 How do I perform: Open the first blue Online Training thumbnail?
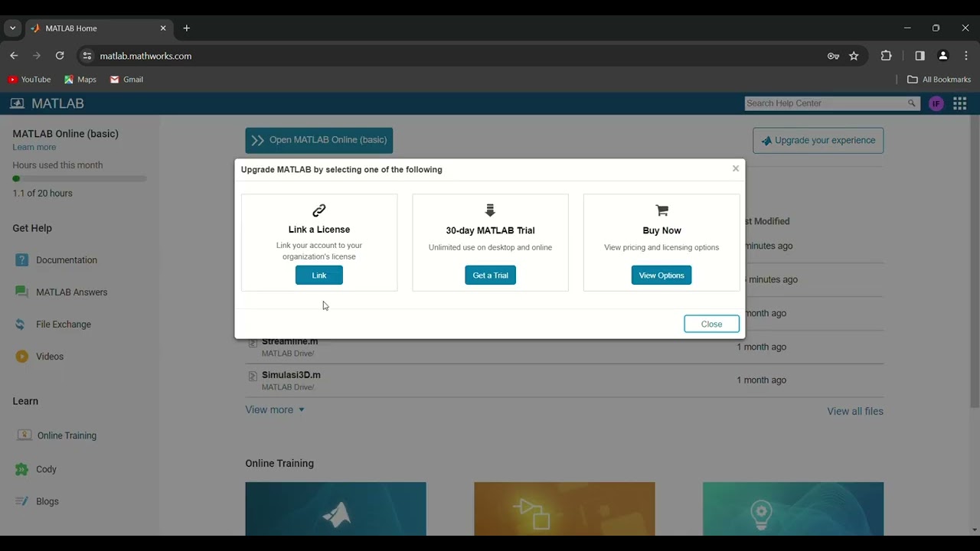pyautogui.click(x=335, y=509)
